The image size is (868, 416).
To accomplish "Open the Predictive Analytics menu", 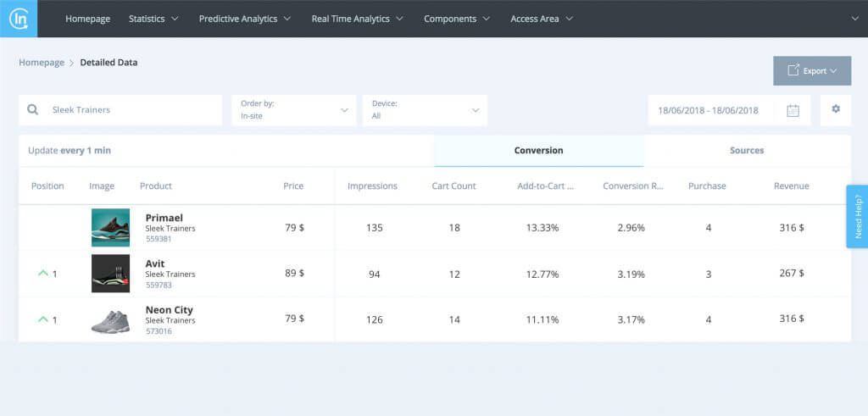I will (244, 19).
